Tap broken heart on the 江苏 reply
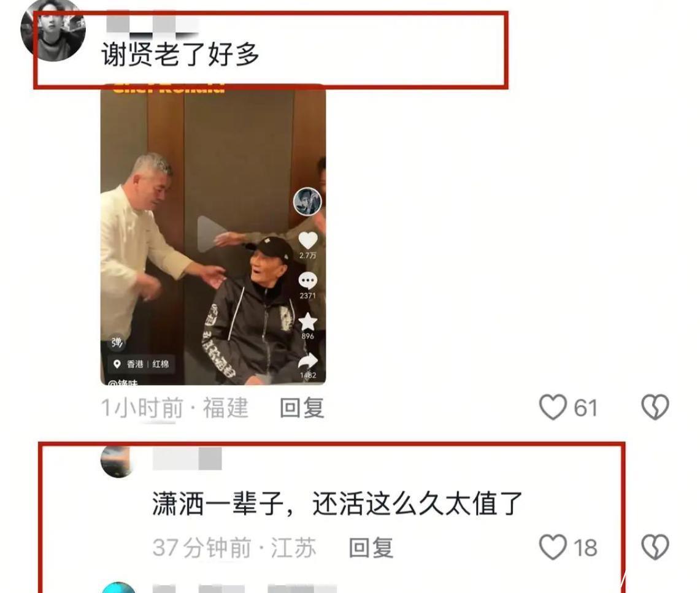The image size is (700, 593). (655, 547)
